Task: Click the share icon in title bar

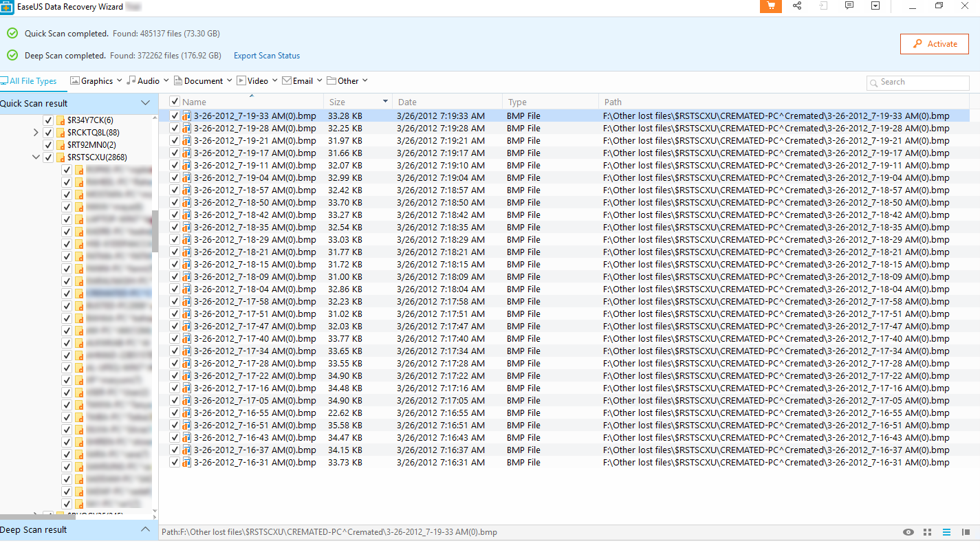Action: click(x=797, y=5)
